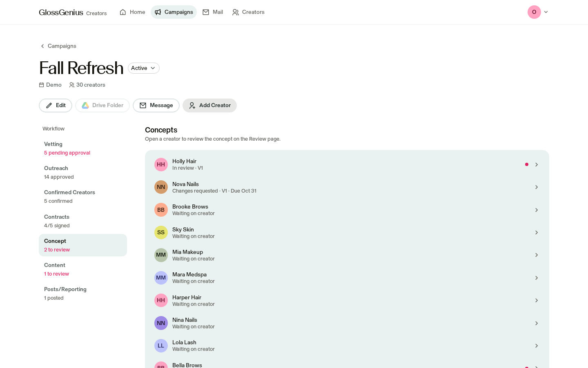Click the pencil icon on Edit button

tap(49, 105)
